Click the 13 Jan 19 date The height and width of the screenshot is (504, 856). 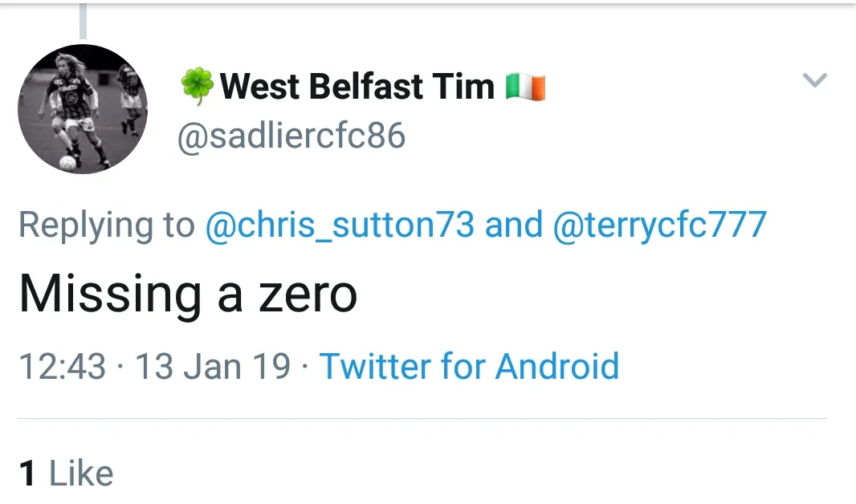click(213, 367)
